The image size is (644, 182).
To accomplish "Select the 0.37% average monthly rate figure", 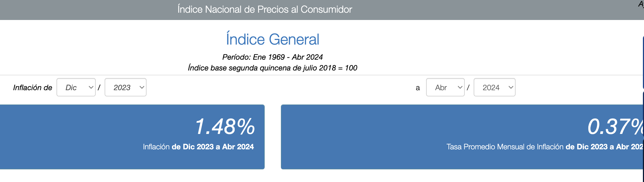I will [616, 126].
